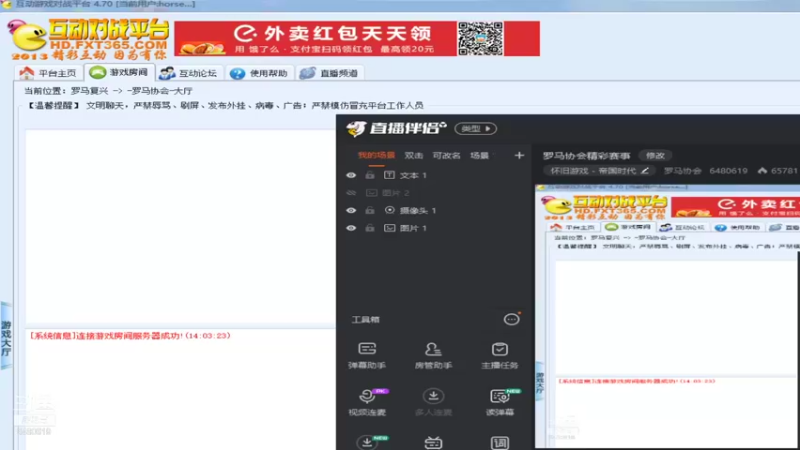The width and height of the screenshot is (800, 450).
Task: Click the 调 icon in the toolbox
Action: click(499, 443)
